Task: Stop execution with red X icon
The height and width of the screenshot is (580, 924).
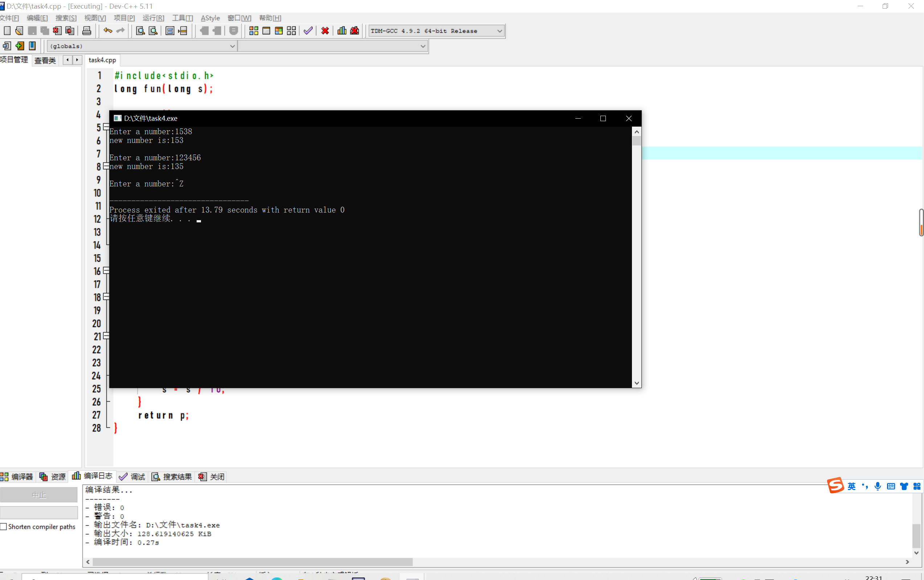Action: (325, 31)
